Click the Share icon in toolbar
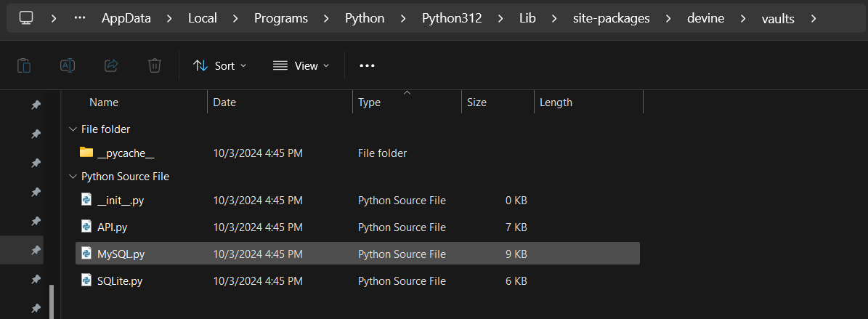Screen dimensions: 868x319 111,65
